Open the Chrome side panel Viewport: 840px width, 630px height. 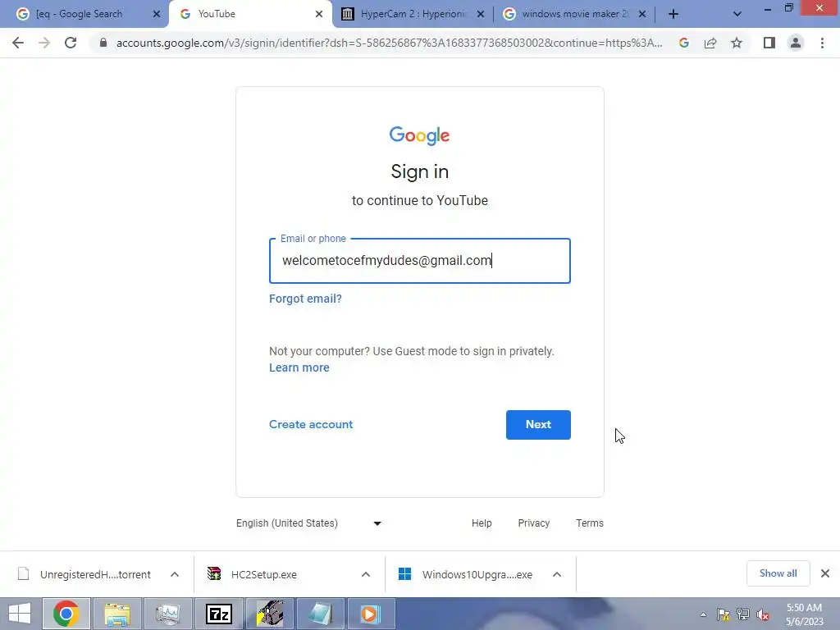[x=769, y=43]
